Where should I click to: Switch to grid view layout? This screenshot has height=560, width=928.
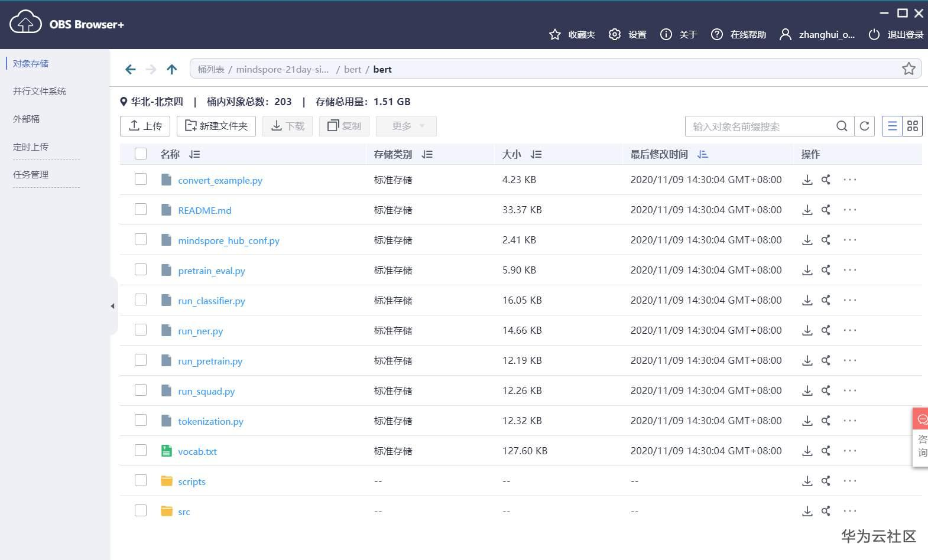pos(912,126)
